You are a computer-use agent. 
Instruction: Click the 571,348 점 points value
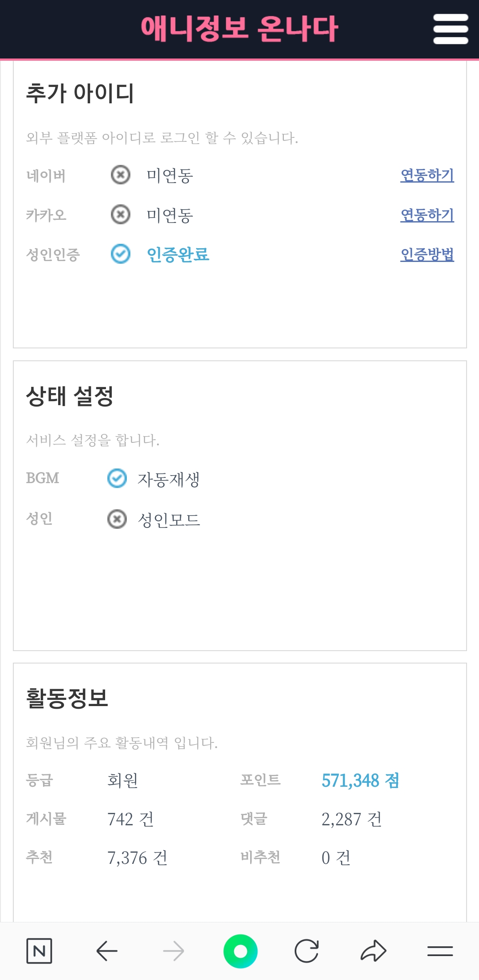coord(360,781)
